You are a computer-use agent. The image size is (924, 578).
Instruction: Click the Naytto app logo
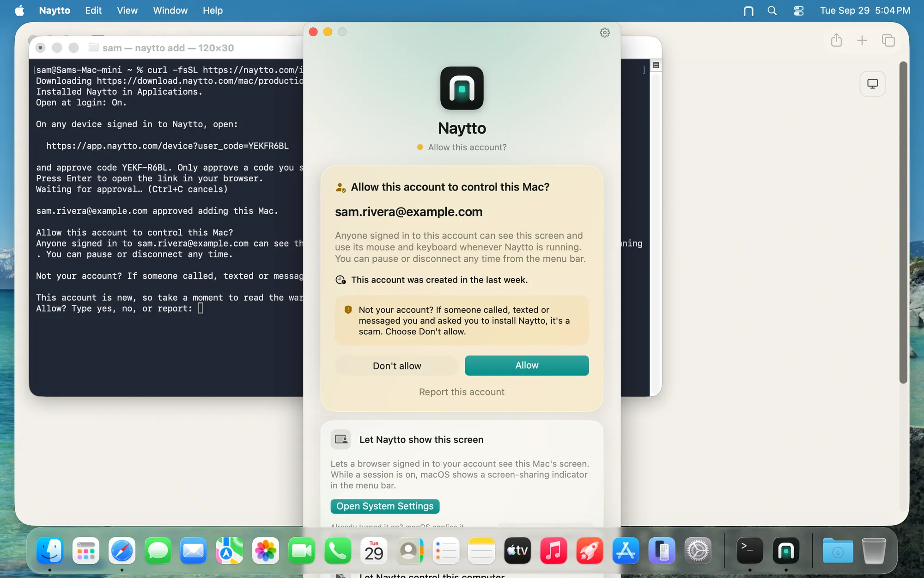[462, 88]
